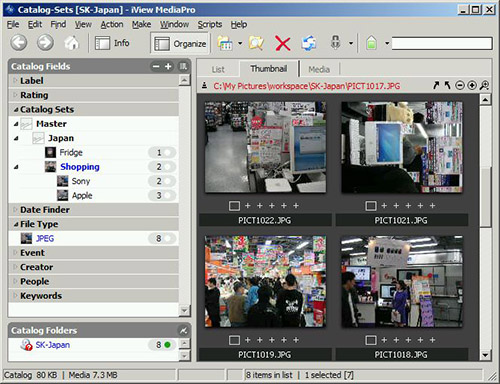This screenshot has width=500, height=384.
Task: Go forward with the right arrow button
Action: click(x=45, y=43)
